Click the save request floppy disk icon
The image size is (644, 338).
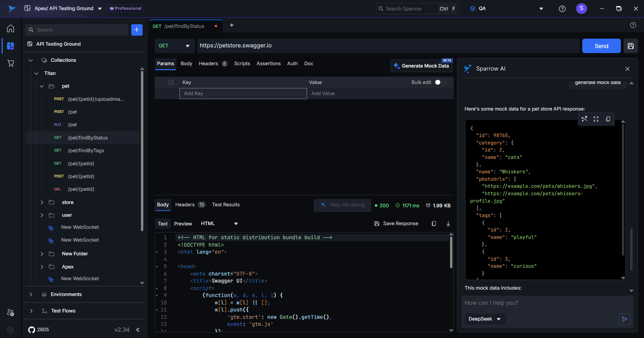631,46
